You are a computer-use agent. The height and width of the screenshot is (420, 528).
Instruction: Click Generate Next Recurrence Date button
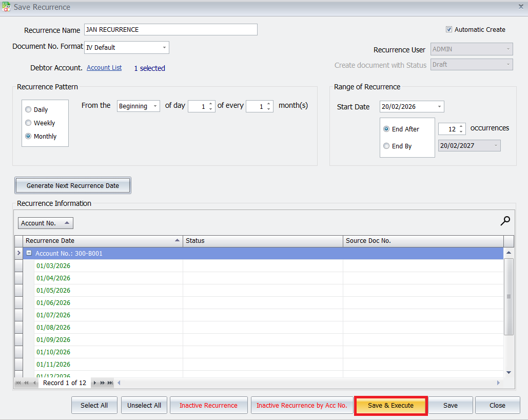click(x=73, y=186)
